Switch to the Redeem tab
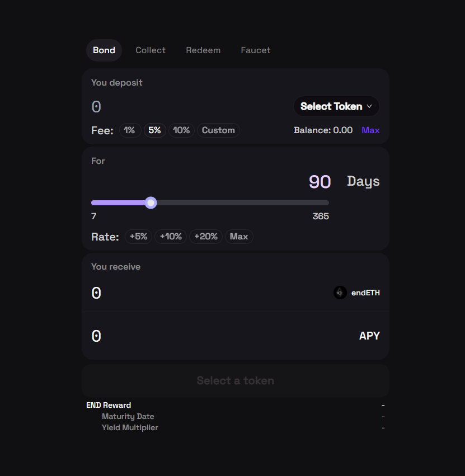465x476 pixels. click(203, 50)
